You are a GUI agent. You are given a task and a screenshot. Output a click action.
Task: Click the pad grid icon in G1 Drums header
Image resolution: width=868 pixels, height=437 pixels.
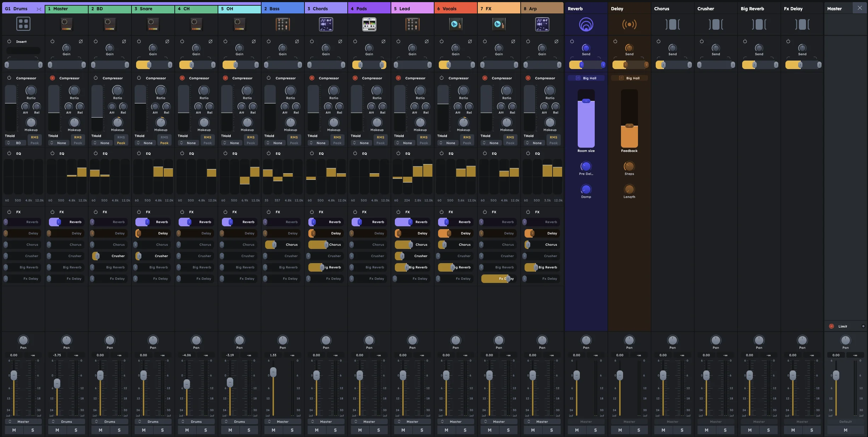(23, 24)
